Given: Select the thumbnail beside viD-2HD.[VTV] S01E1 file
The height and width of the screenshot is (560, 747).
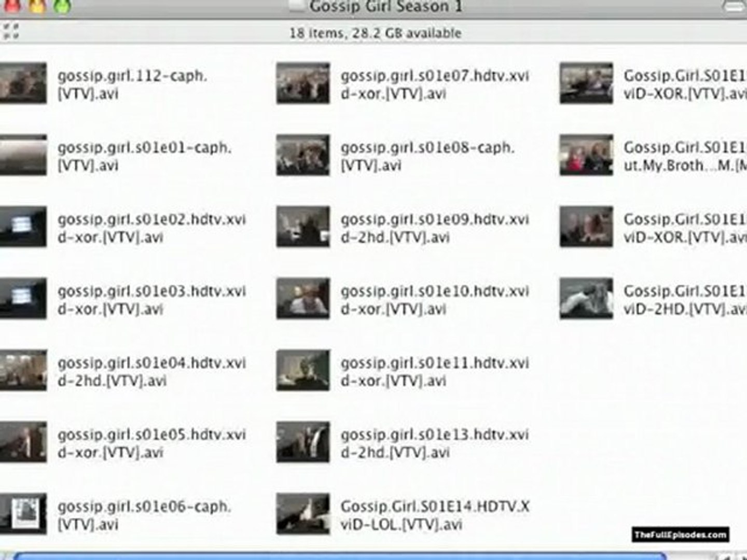Looking at the screenshot, I should point(586,299).
